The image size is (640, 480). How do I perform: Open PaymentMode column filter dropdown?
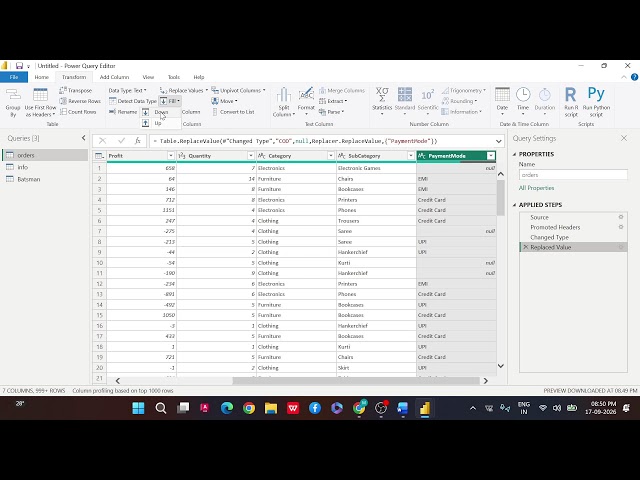[491, 156]
